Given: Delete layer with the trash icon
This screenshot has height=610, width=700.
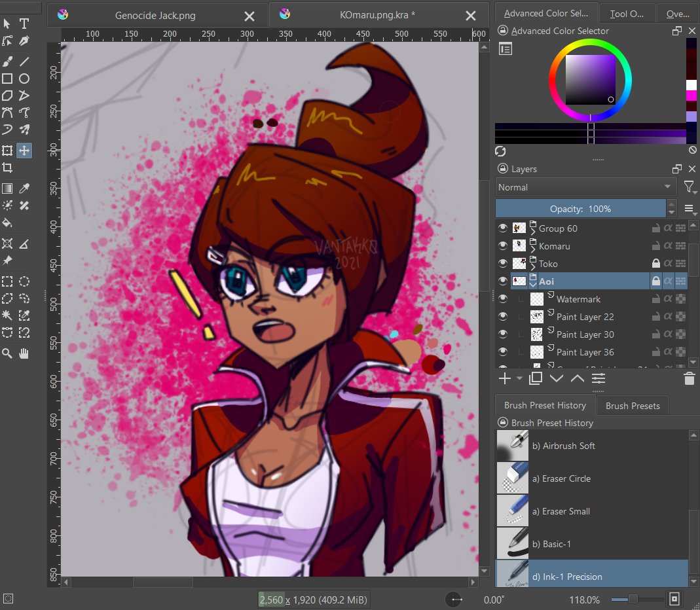Looking at the screenshot, I should pyautogui.click(x=690, y=379).
